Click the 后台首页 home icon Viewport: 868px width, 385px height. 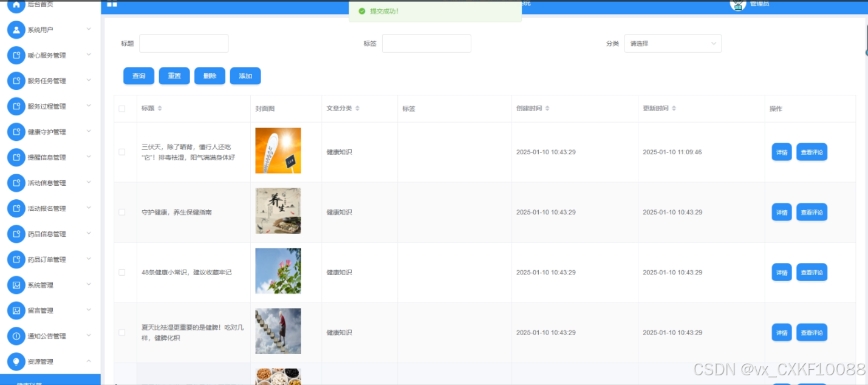click(x=16, y=5)
